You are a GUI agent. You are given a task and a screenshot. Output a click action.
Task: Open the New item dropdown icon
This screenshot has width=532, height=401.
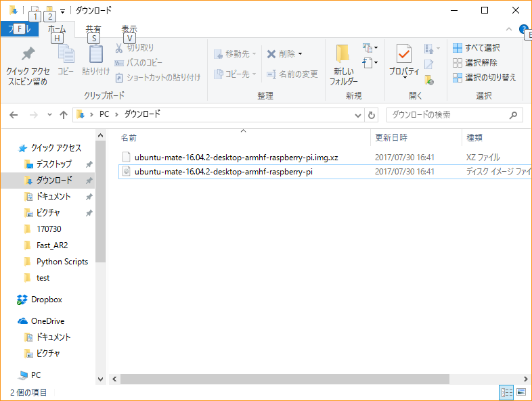(x=370, y=48)
